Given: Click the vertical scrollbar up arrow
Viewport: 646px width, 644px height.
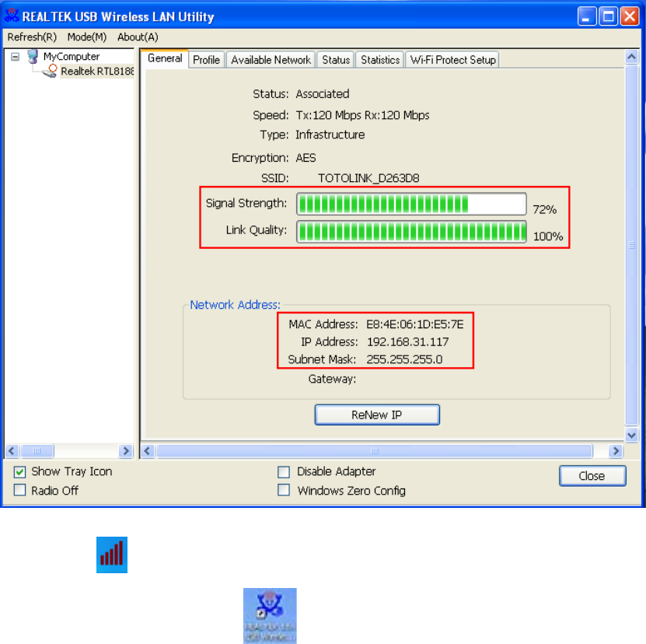Looking at the screenshot, I should 631,57.
